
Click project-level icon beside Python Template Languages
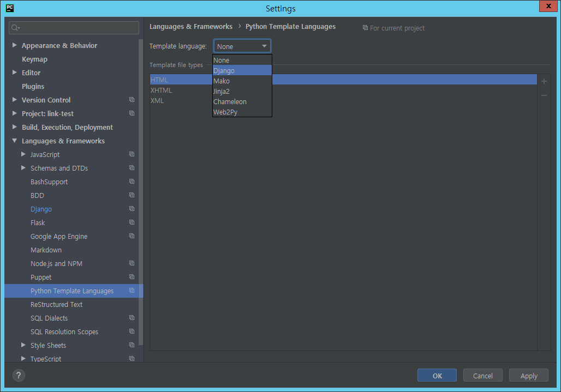pyautogui.click(x=132, y=291)
